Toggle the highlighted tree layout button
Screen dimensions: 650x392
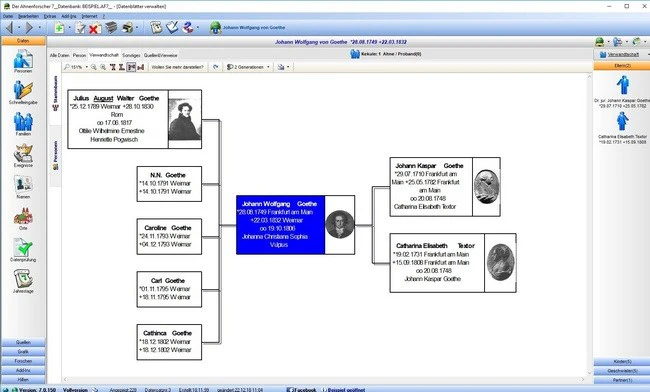131,67
